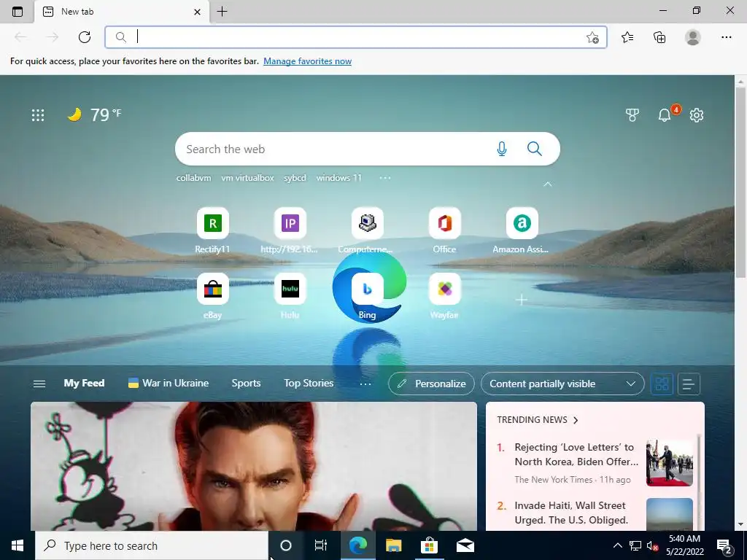Search suggestion vm virtualbox
The image size is (747, 560).
(247, 178)
